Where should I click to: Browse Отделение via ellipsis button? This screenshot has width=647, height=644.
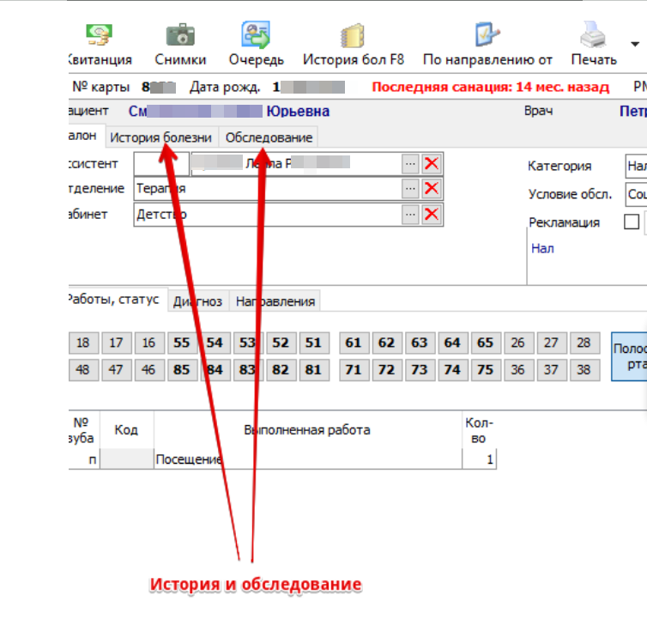(x=410, y=189)
